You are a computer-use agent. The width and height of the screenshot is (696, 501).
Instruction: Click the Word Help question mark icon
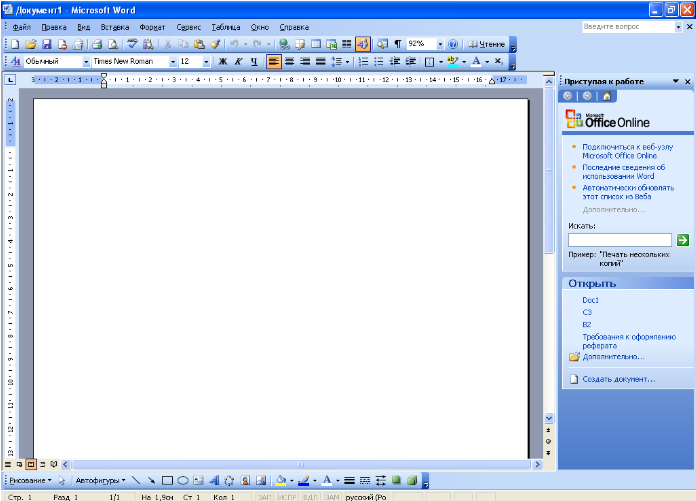pos(453,44)
